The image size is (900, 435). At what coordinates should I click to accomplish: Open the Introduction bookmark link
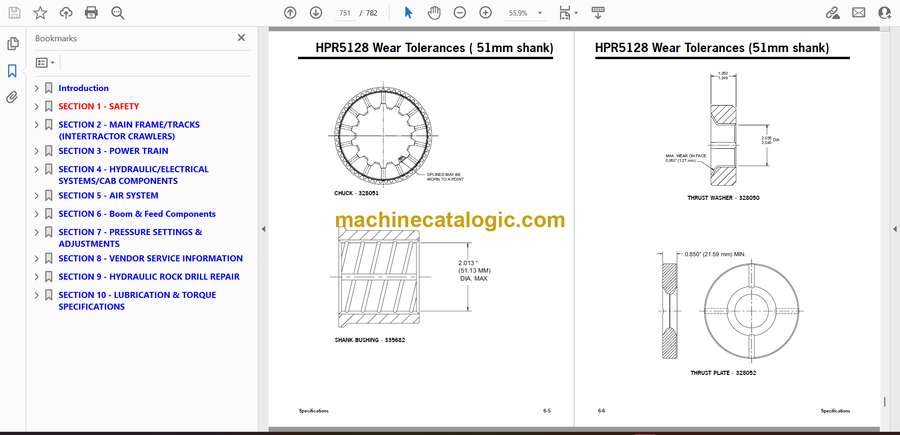pyautogui.click(x=83, y=88)
